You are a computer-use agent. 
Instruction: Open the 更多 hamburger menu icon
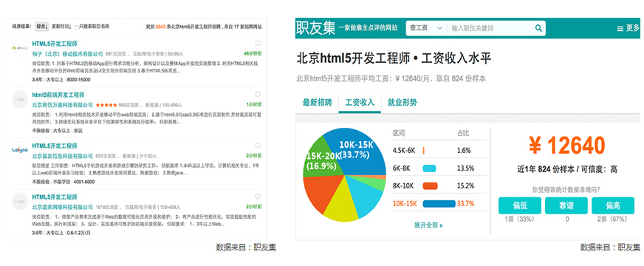click(620, 28)
